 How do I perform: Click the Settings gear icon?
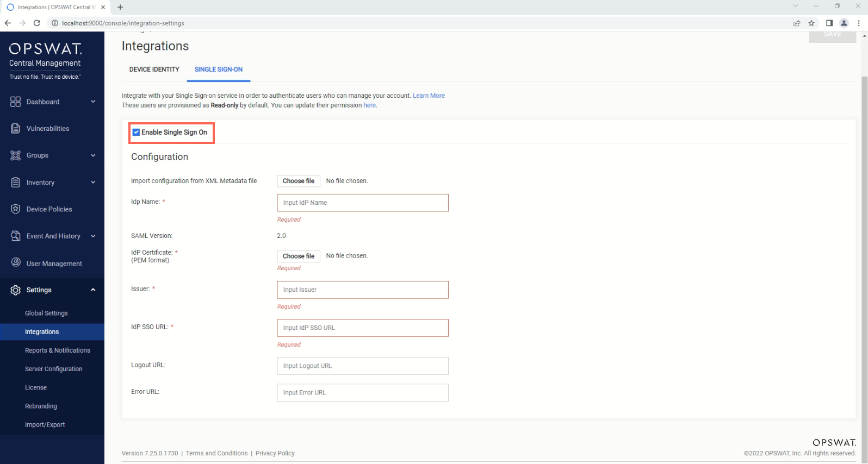tap(15, 290)
